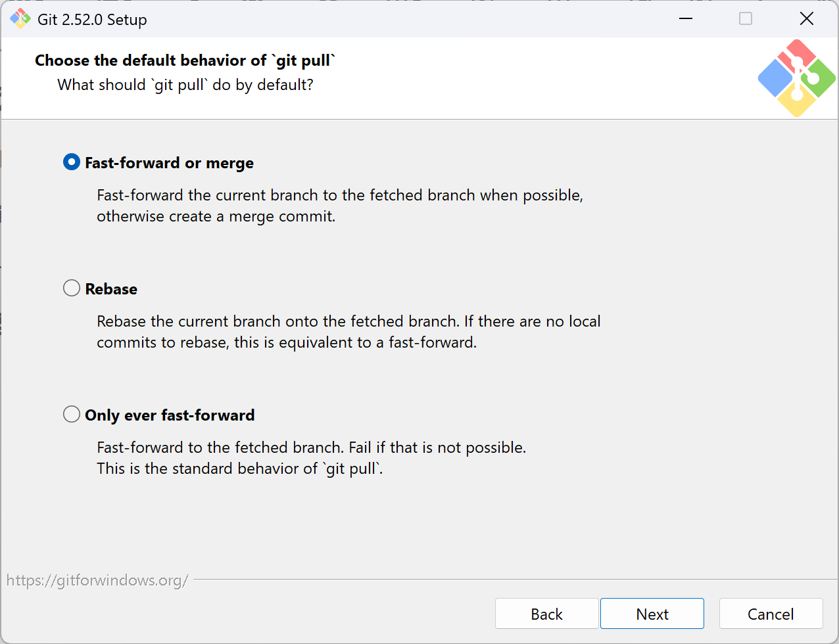This screenshot has height=644, width=839.
Task: Choose the Rebase radio option
Action: pos(100,288)
